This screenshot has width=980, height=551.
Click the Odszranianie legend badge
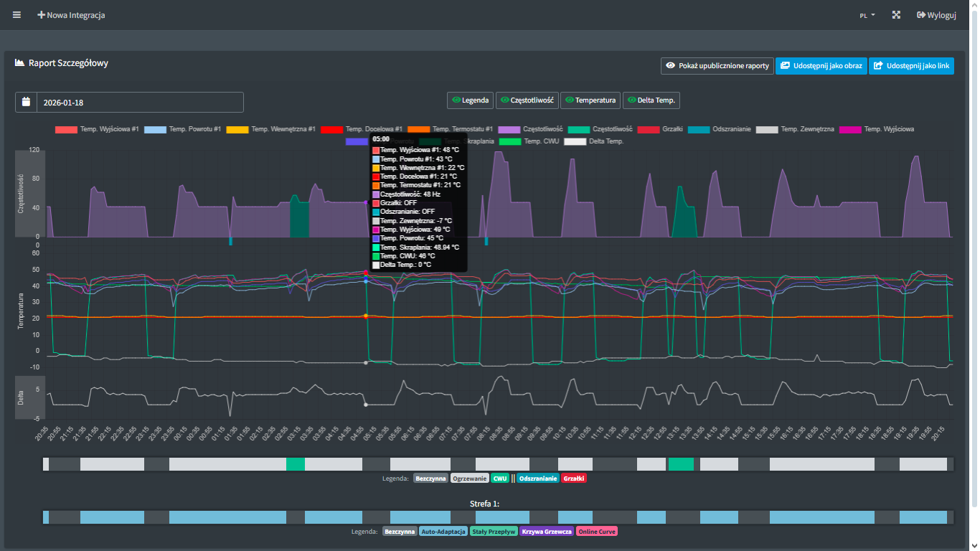[x=537, y=478]
